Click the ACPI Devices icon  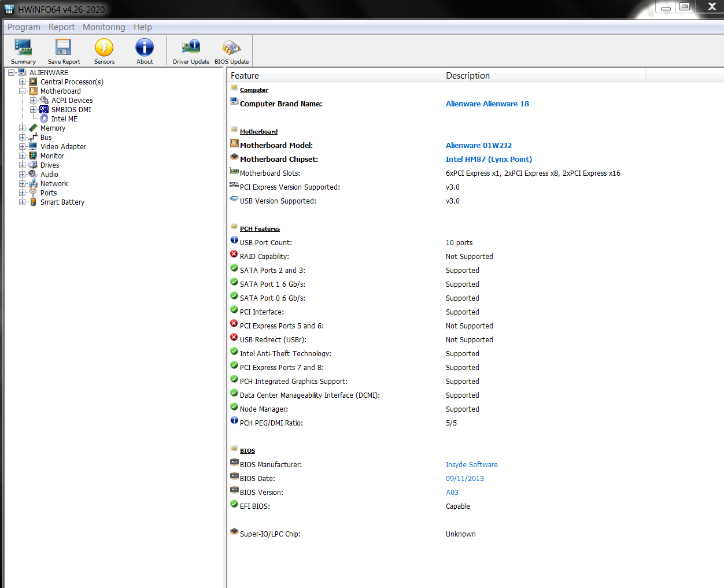tap(44, 100)
